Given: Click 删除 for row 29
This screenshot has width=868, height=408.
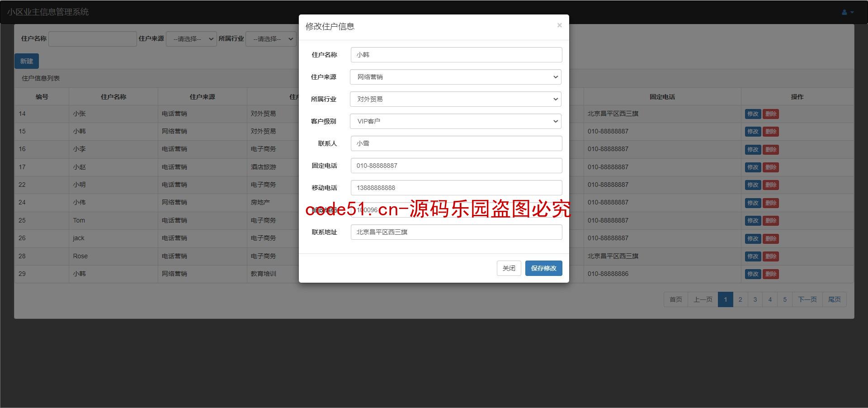Looking at the screenshot, I should click(x=771, y=274).
